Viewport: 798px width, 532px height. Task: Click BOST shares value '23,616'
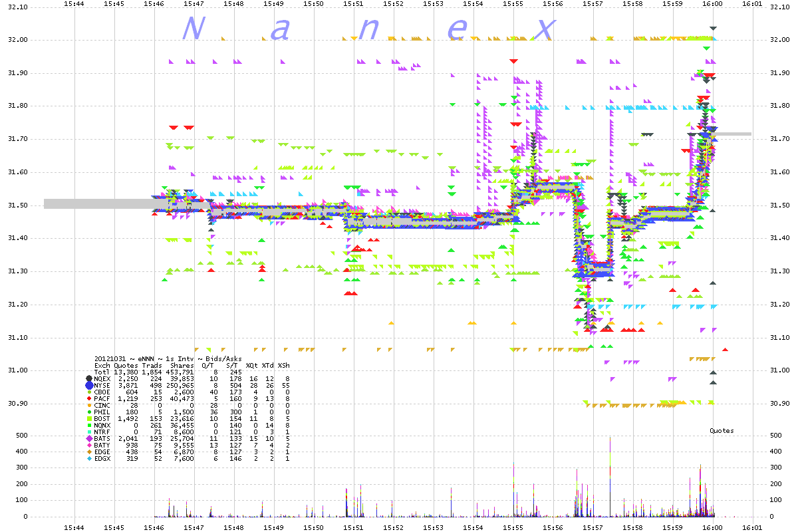coord(184,419)
